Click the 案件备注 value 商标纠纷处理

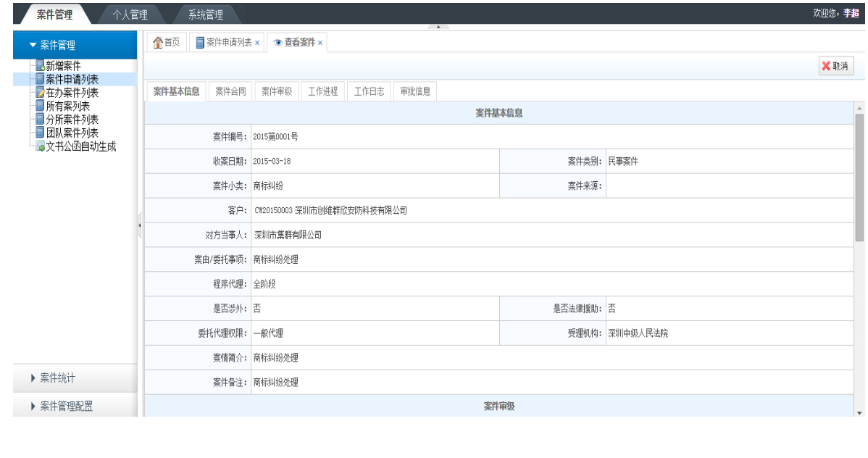275,382
